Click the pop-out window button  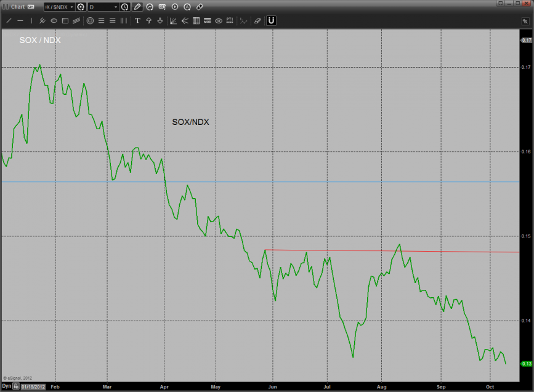coord(500,3)
